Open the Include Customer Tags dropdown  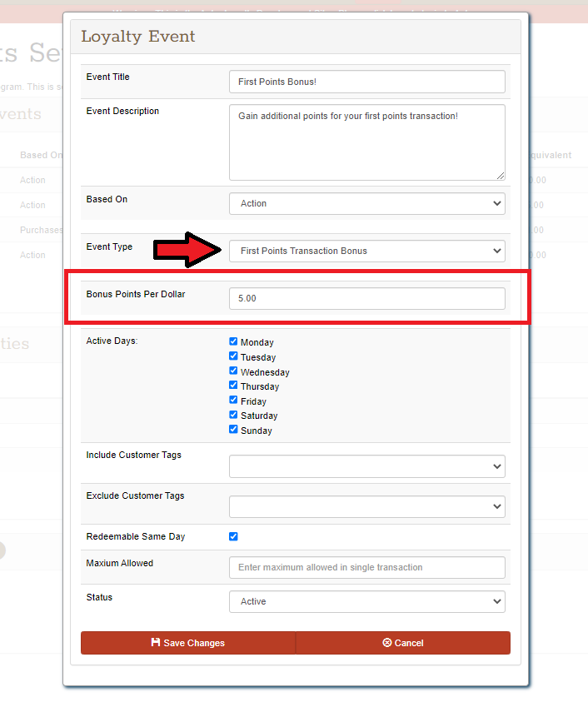coord(366,466)
